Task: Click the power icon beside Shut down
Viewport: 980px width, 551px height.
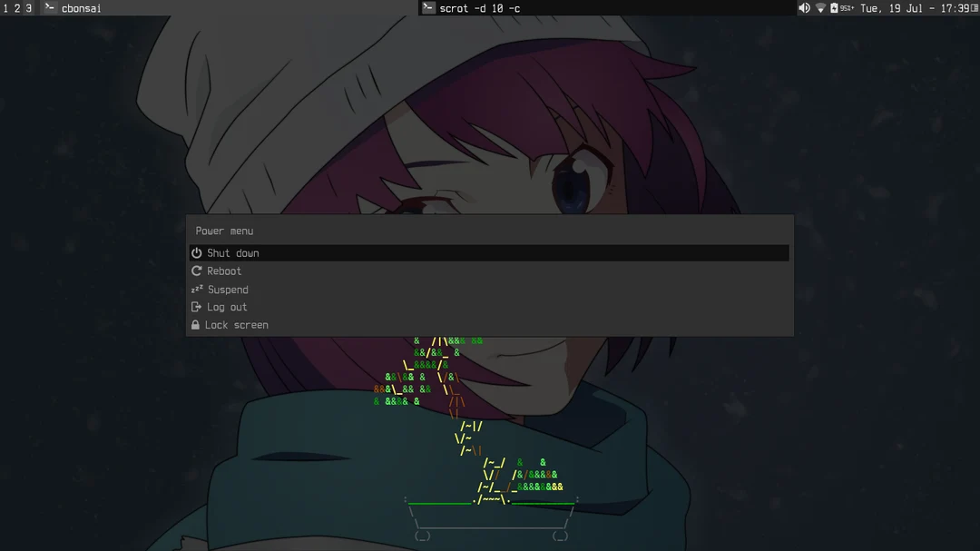Action: pos(195,252)
